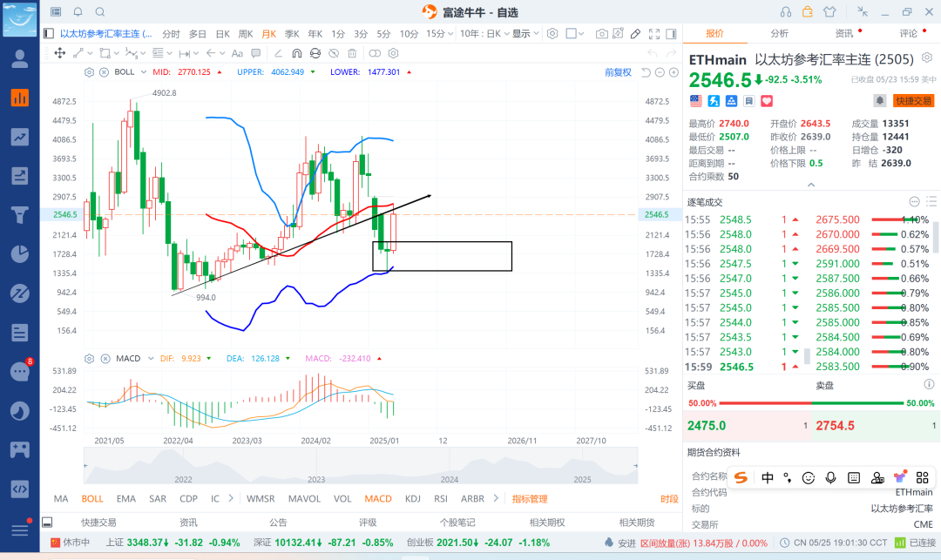Remove the BOLL indicator with x icon

coord(104,72)
